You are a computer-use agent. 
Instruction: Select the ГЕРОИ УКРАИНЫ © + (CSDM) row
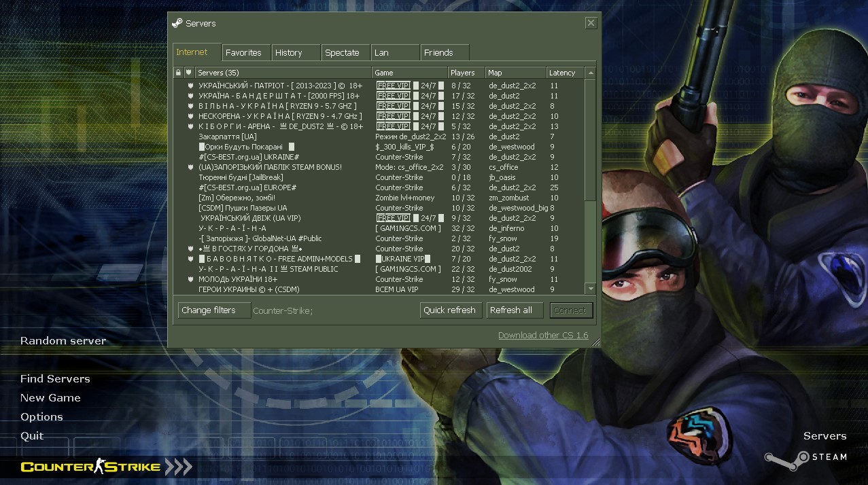click(x=380, y=289)
